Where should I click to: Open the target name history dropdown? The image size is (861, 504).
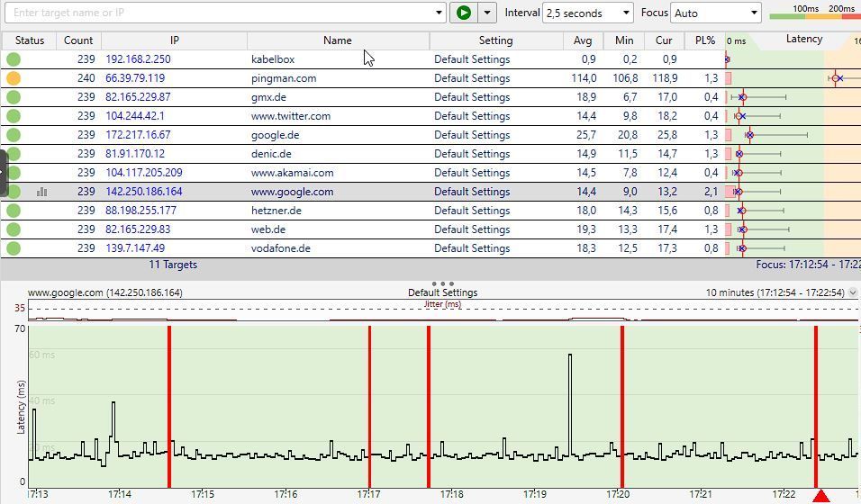point(440,13)
